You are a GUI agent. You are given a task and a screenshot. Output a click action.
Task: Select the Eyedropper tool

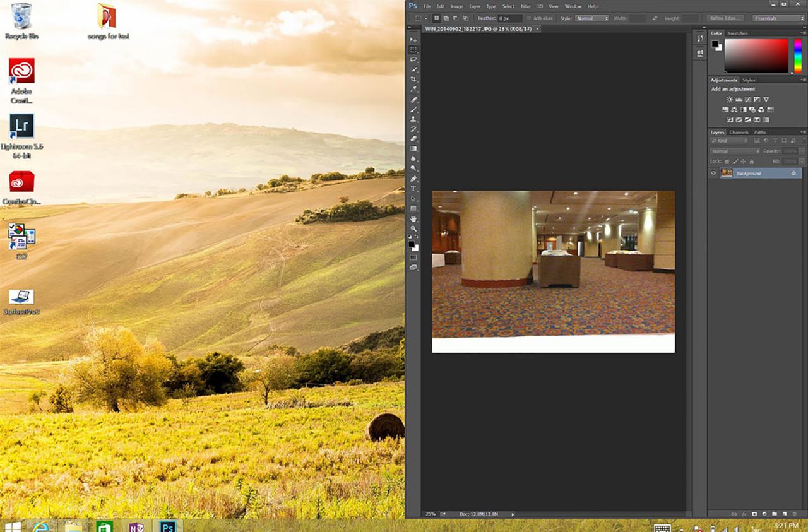[x=413, y=88]
